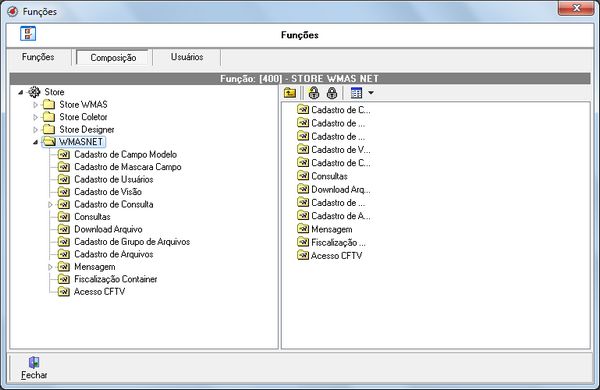Select Mensagem in the tree

point(95,267)
